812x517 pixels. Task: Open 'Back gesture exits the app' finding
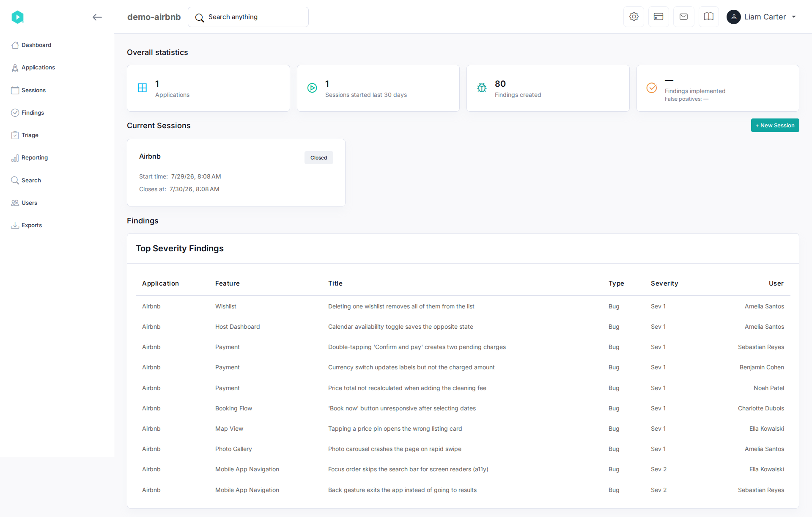point(463,490)
